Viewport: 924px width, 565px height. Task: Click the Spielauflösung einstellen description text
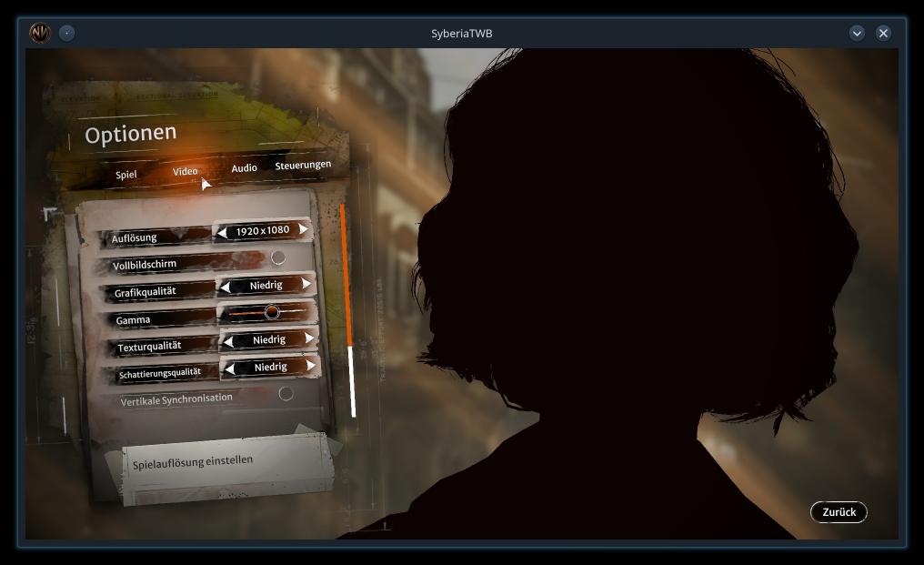[193, 462]
